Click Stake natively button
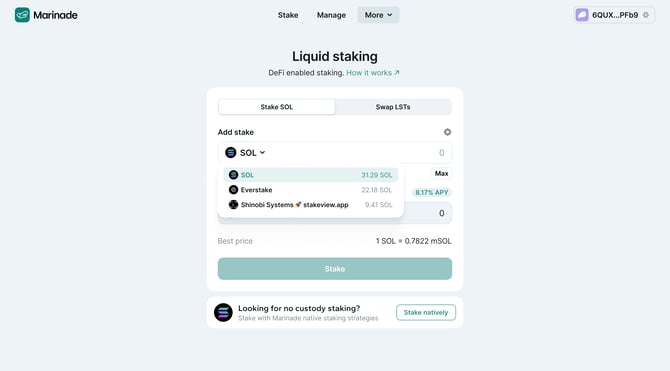 (426, 312)
